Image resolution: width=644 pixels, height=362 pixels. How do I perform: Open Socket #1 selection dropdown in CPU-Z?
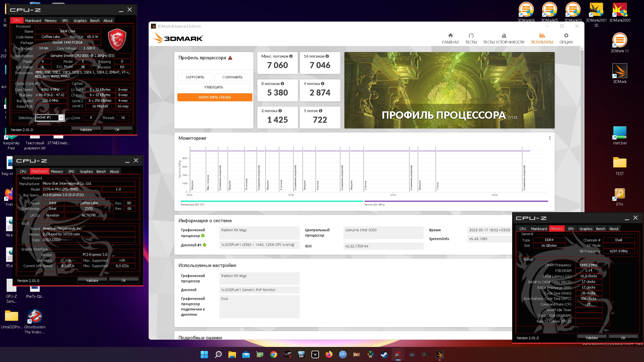click(50, 118)
